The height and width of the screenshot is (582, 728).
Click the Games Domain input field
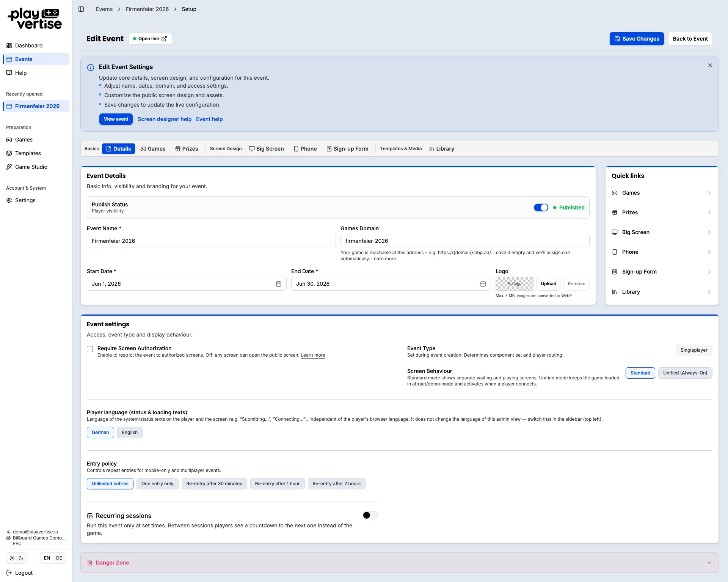pyautogui.click(x=465, y=241)
